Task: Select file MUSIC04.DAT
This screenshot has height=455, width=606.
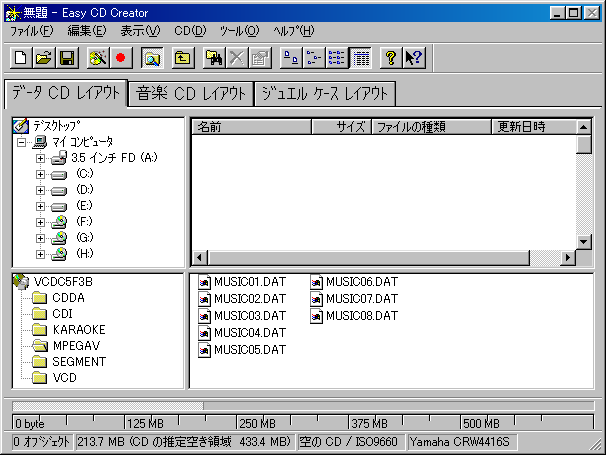Action: pos(242,333)
